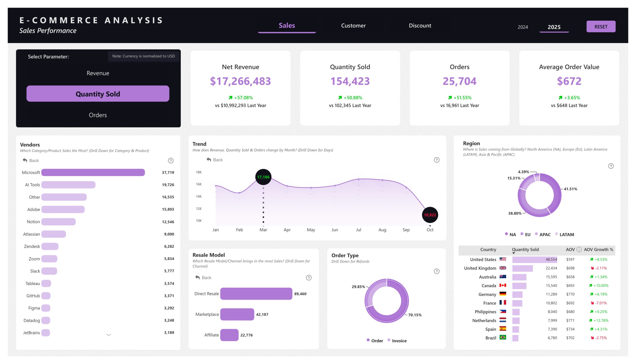This screenshot has height=364, width=636.
Task: Open the help icon on the Trend chart
Action: click(x=436, y=160)
